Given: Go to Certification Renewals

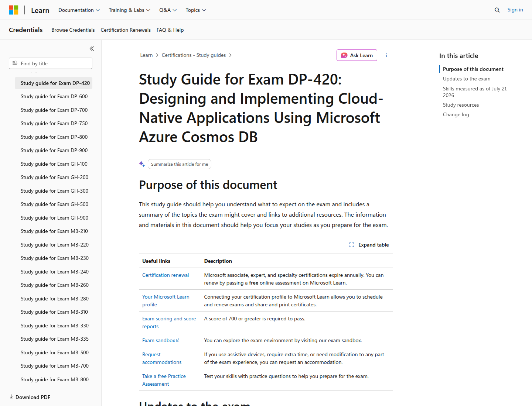Looking at the screenshot, I should click(x=126, y=30).
